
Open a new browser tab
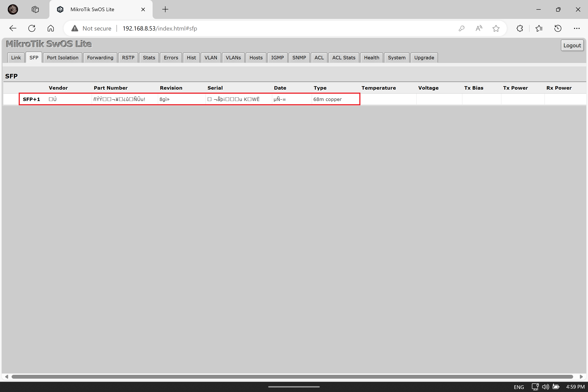pyautogui.click(x=165, y=9)
